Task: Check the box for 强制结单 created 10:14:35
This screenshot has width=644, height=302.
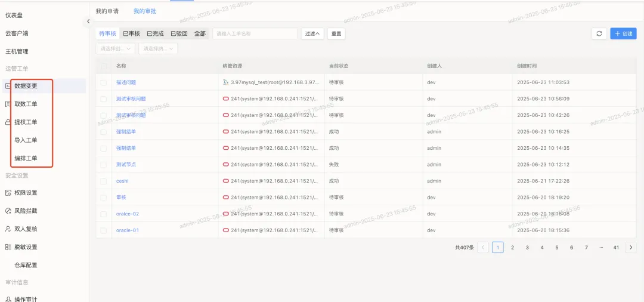Action: (x=104, y=148)
